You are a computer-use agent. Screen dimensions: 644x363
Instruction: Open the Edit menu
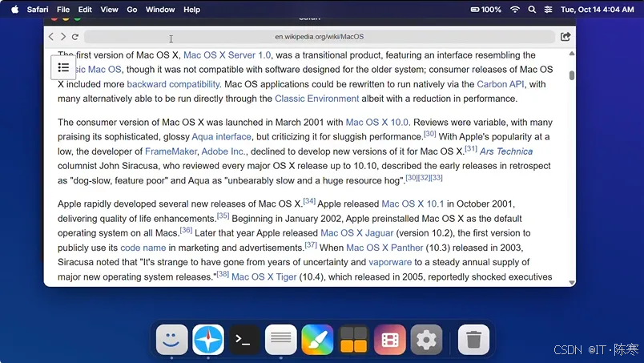tap(85, 10)
